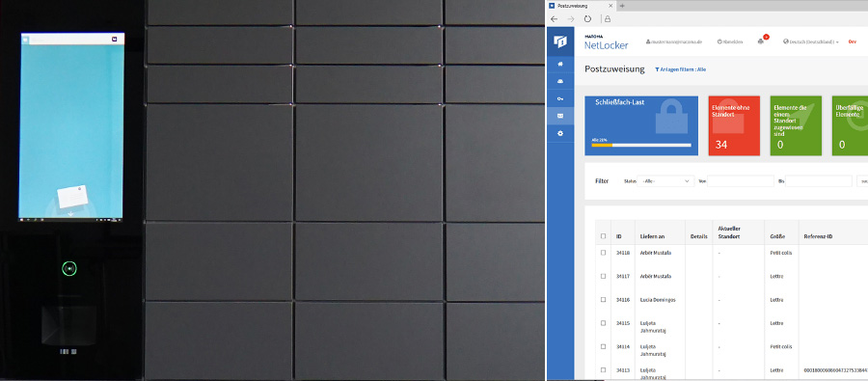Click the browser refresh icon
Viewport: 868px width, 381px height.
[x=587, y=19]
